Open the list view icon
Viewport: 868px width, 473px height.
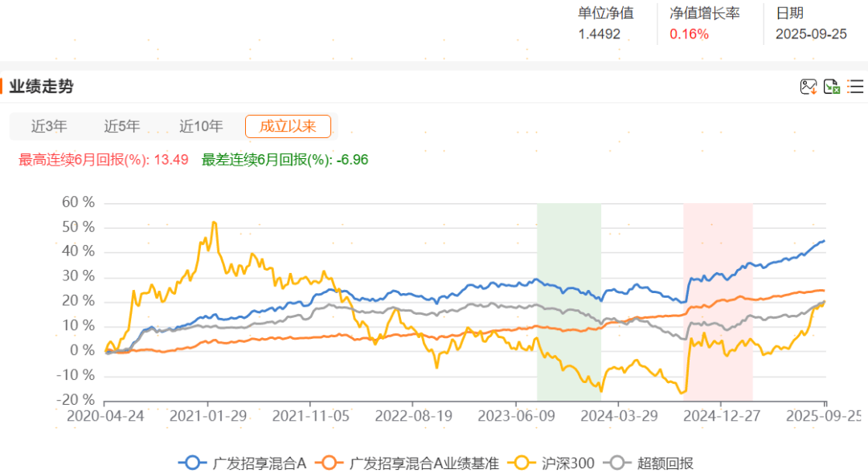855,87
